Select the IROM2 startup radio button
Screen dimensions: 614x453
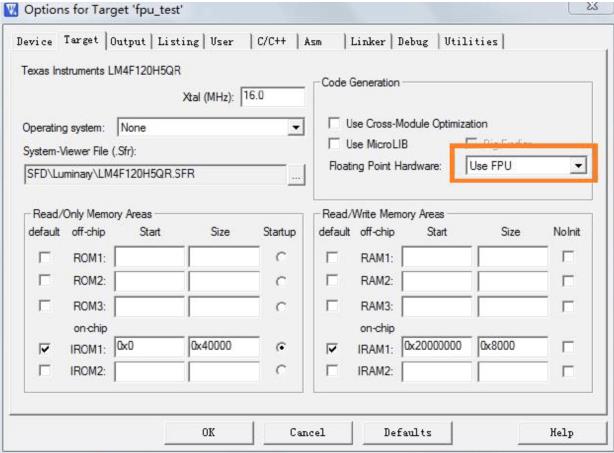pyautogui.click(x=281, y=371)
